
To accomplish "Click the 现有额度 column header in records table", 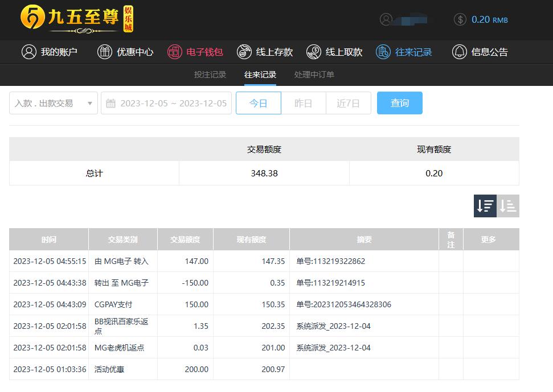I will tap(252, 240).
